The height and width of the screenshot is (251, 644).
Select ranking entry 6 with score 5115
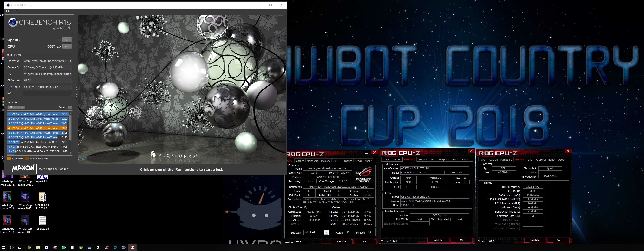click(38, 138)
